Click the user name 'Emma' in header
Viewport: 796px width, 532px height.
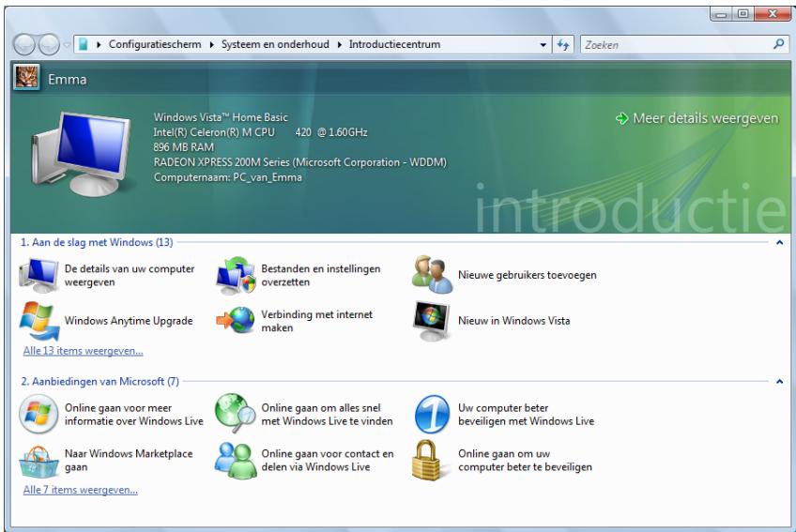click(67, 80)
